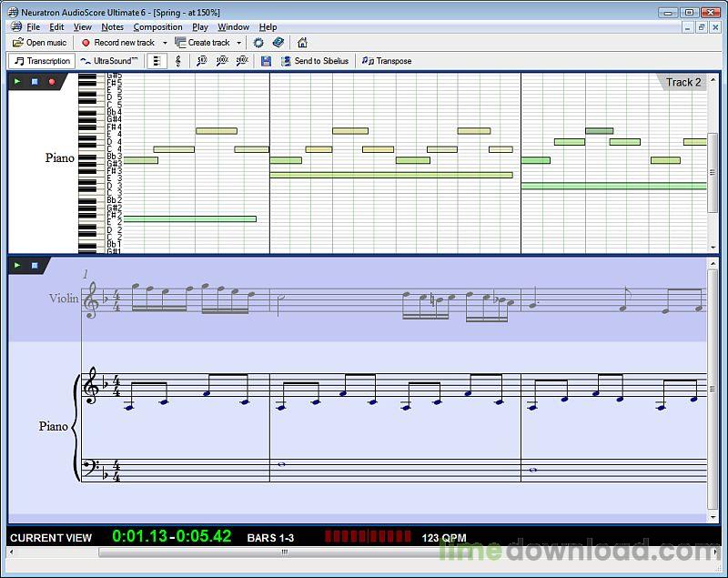Click the 100% zoom icon
The width and height of the screenshot is (728, 578).
[x=222, y=61]
